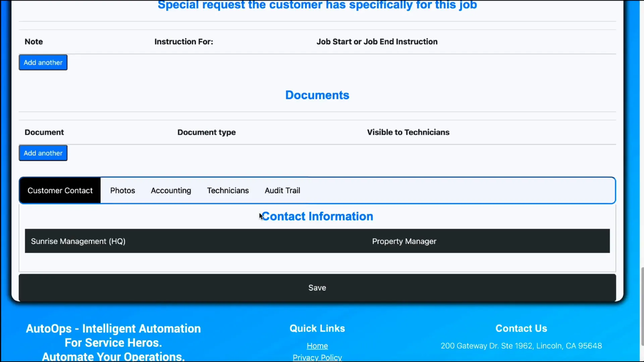Click the Documents section heading
Screen dimensions: 644x362
pos(317,95)
